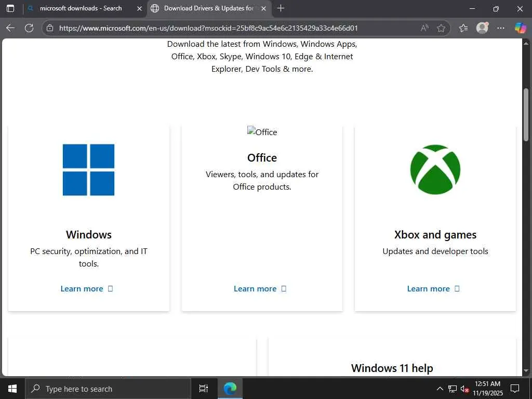View site information lock icon
The height and width of the screenshot is (399, 532).
pyautogui.click(x=50, y=28)
